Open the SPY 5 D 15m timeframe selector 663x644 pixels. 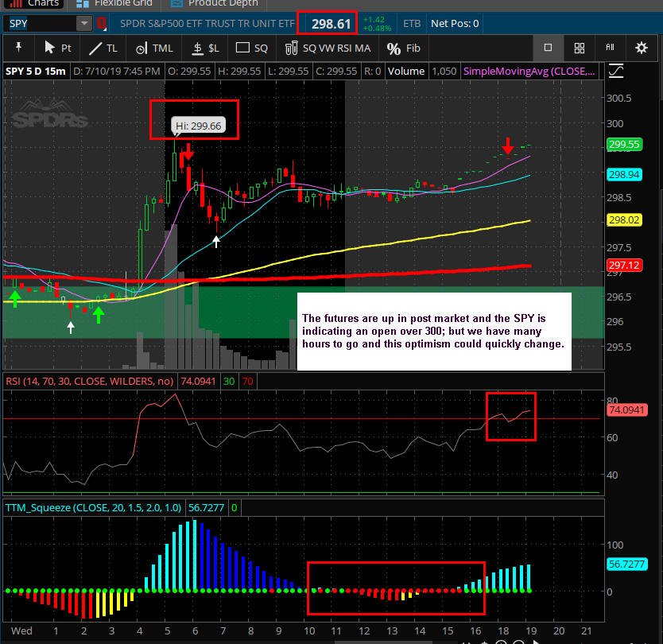pos(36,71)
